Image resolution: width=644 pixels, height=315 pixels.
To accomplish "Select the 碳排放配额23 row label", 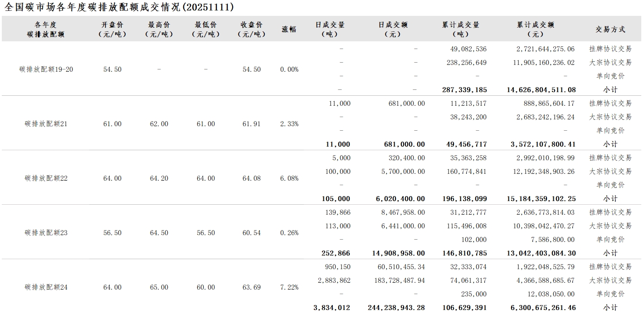I will 46,233.
